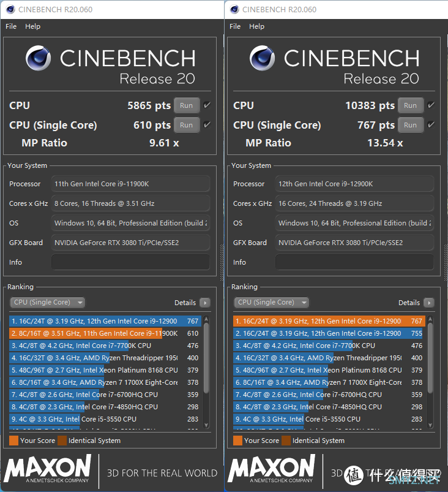448x492 pixels.
Task: Click Processor field showing i9-11900K
Action: (x=130, y=184)
